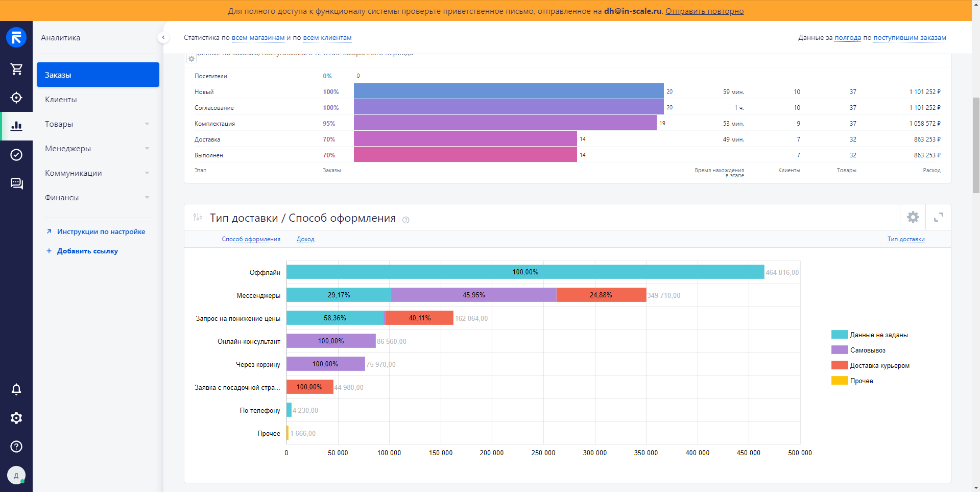Click the Аналитика menu heading
The image size is (980, 492).
click(x=60, y=37)
